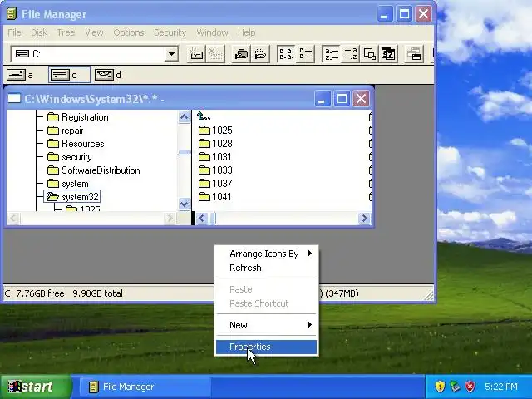
Task: Select CD drive d icon
Action: click(x=104, y=75)
